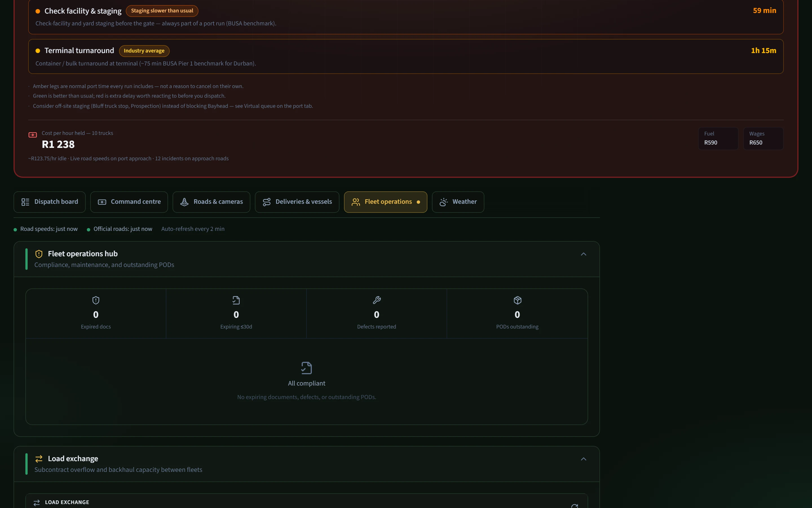
Task: Click the Weather cloud-sun icon
Action: coord(443,202)
